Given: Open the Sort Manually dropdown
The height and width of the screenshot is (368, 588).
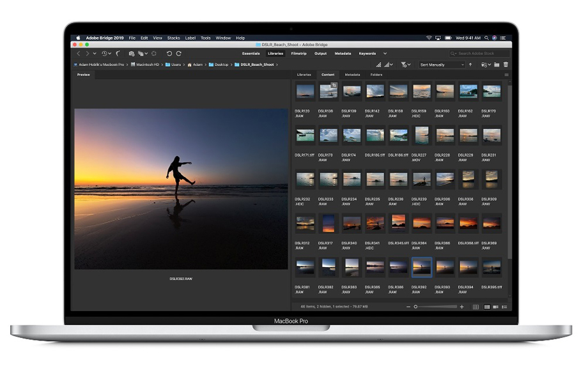Looking at the screenshot, I should point(442,65).
